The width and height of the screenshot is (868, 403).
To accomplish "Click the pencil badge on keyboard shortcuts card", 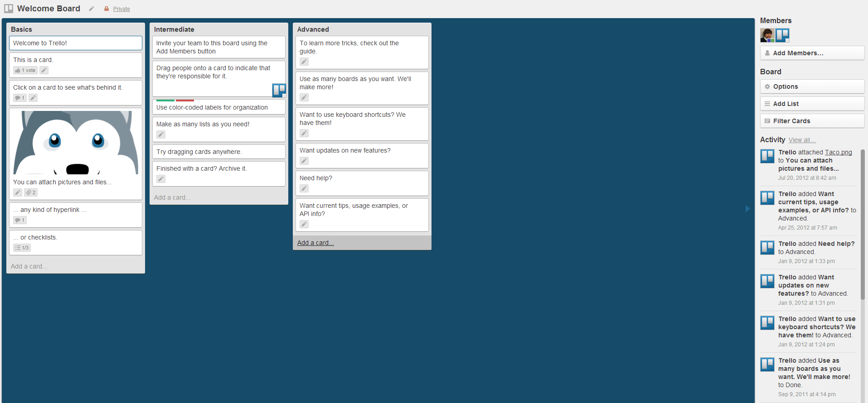I will click(x=304, y=133).
